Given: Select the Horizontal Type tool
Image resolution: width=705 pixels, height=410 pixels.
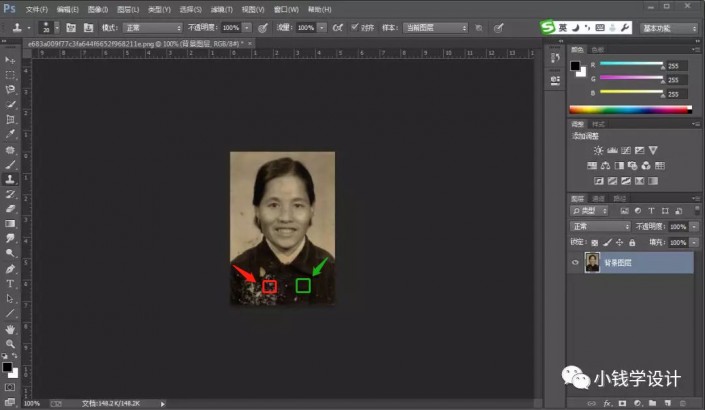Looking at the screenshot, I should coord(10,284).
